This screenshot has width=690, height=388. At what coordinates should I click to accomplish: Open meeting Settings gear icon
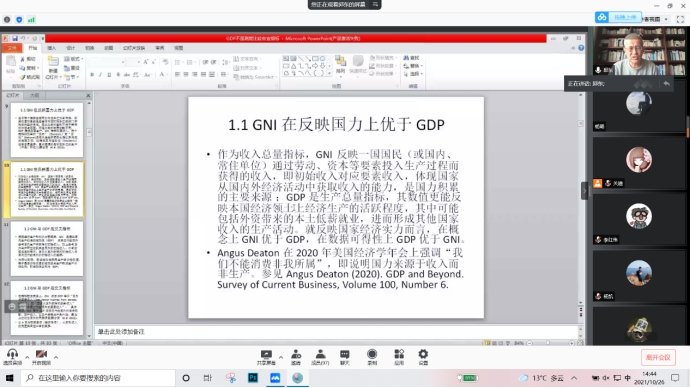(423, 357)
